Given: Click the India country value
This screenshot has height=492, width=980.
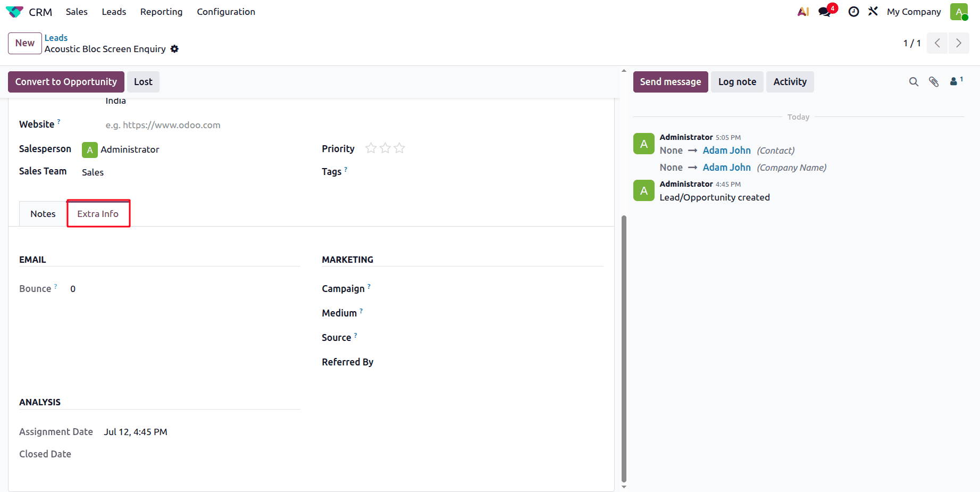Looking at the screenshot, I should click(x=115, y=101).
